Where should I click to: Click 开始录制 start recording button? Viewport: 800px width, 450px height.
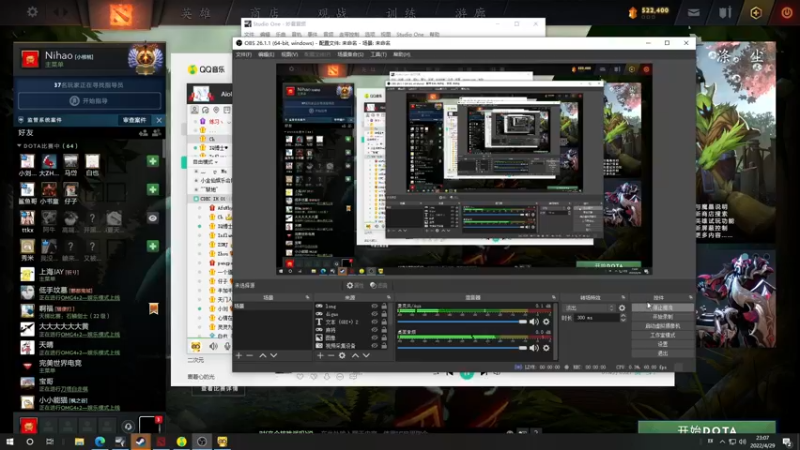(x=662, y=317)
